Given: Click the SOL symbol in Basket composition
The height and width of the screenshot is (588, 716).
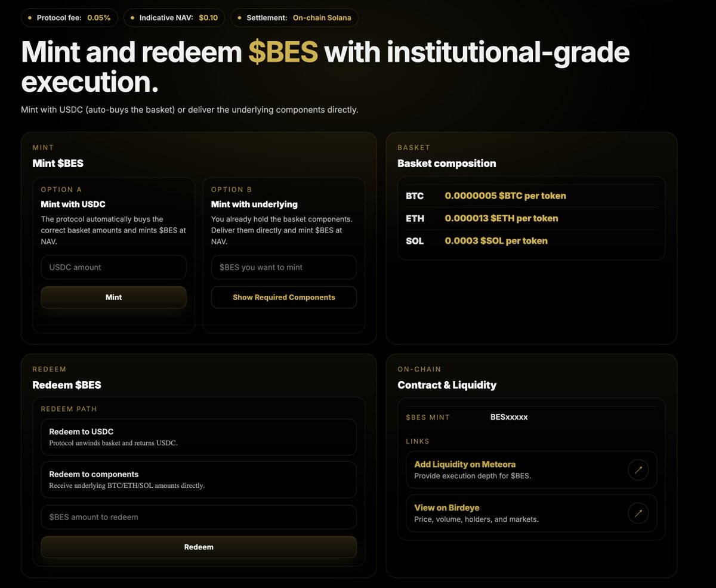Looking at the screenshot, I should pos(415,240).
